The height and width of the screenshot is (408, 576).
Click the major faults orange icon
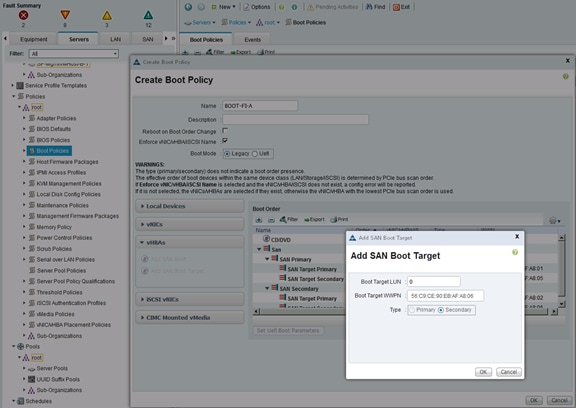tap(65, 15)
